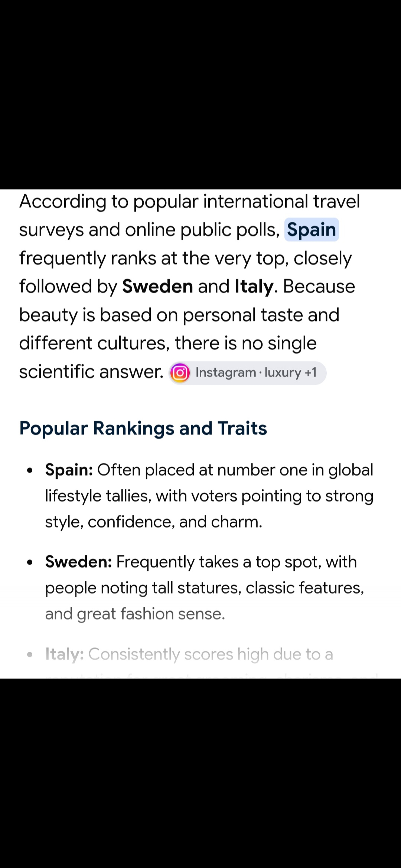401x868 pixels.
Task: Click the "and great fashion sense." line
Action: (x=135, y=614)
